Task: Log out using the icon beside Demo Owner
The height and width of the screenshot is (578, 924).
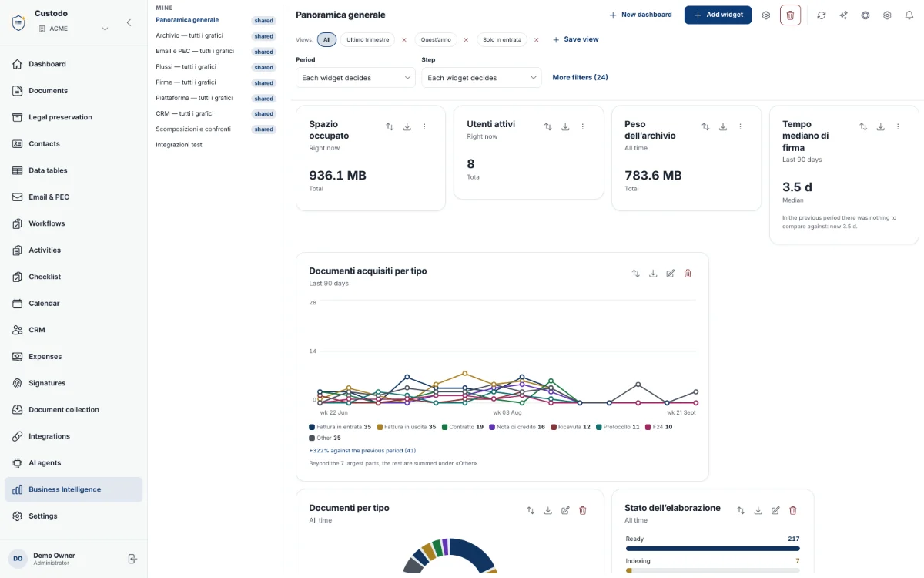Action: click(132, 559)
